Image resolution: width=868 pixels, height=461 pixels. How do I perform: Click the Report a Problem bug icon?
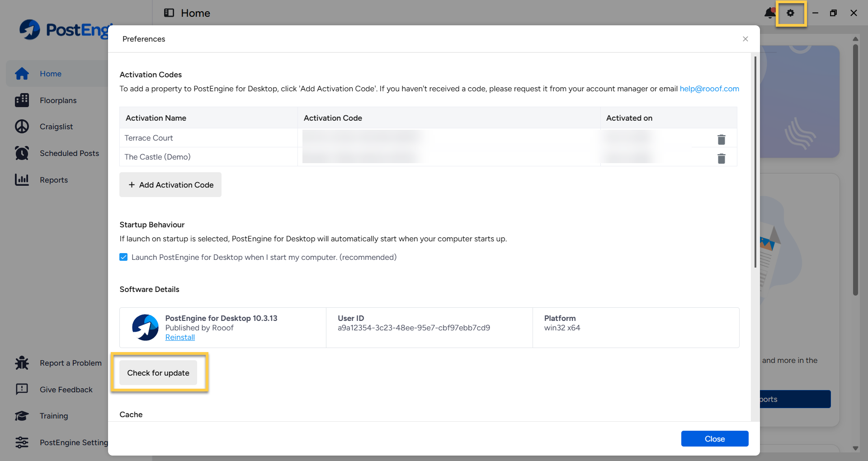tap(22, 363)
